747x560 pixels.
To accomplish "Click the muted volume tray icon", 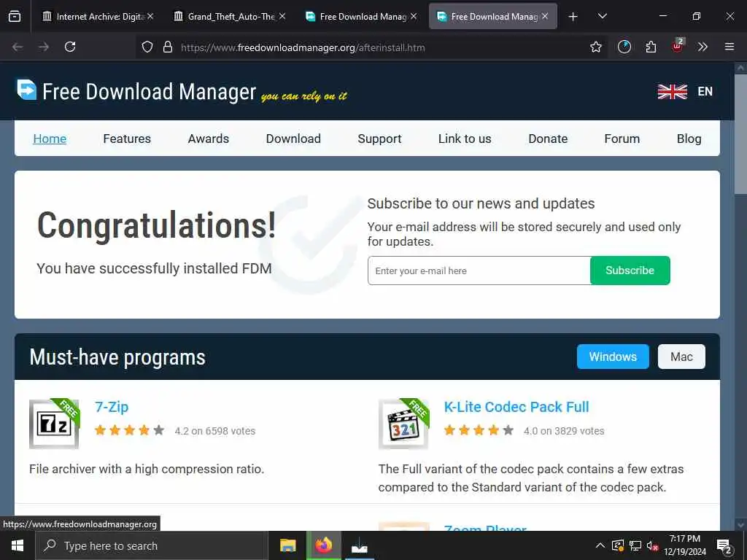I will point(652,545).
